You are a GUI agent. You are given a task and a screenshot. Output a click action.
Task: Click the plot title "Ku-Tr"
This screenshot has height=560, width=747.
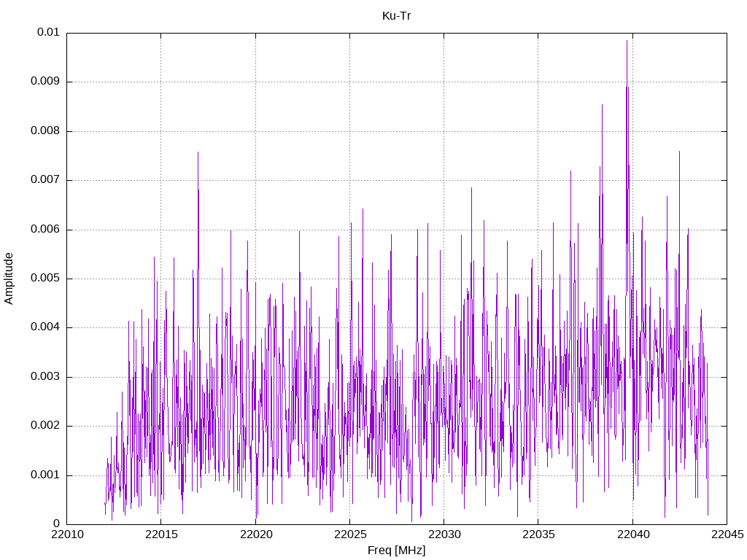[396, 16]
